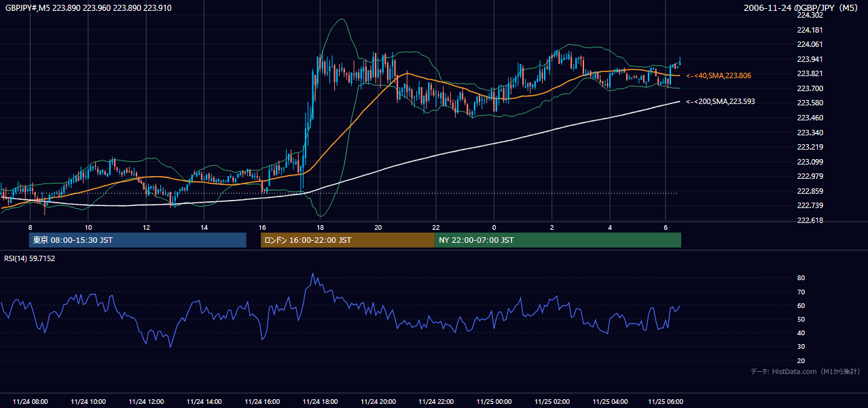Viewport: 868px width, 408px height.
Task: Click the bottom time label 11/25 06:00
Action: coord(666,401)
